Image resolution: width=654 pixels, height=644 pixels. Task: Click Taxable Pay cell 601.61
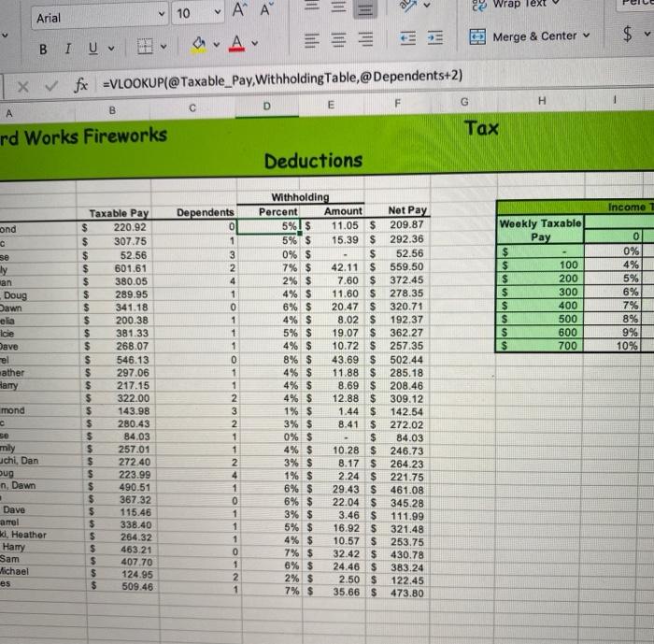pos(115,268)
